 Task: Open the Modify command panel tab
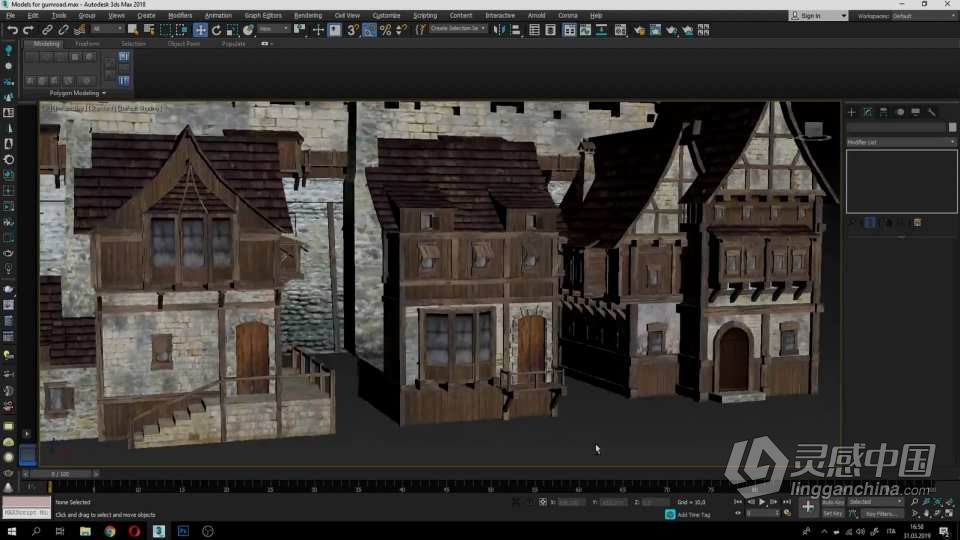868,112
